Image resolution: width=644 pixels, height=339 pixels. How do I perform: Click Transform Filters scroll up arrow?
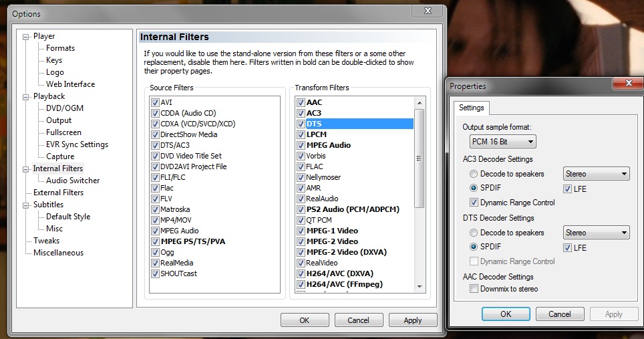420,103
